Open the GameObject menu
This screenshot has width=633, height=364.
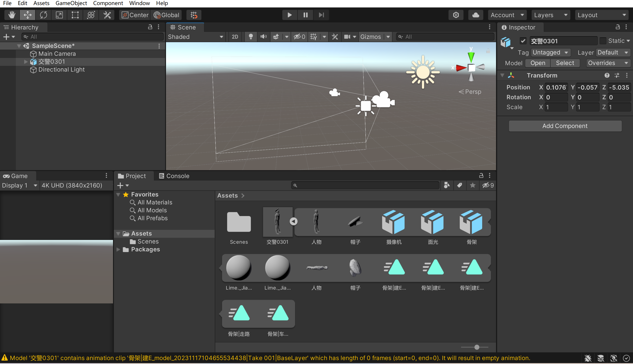pos(71,3)
